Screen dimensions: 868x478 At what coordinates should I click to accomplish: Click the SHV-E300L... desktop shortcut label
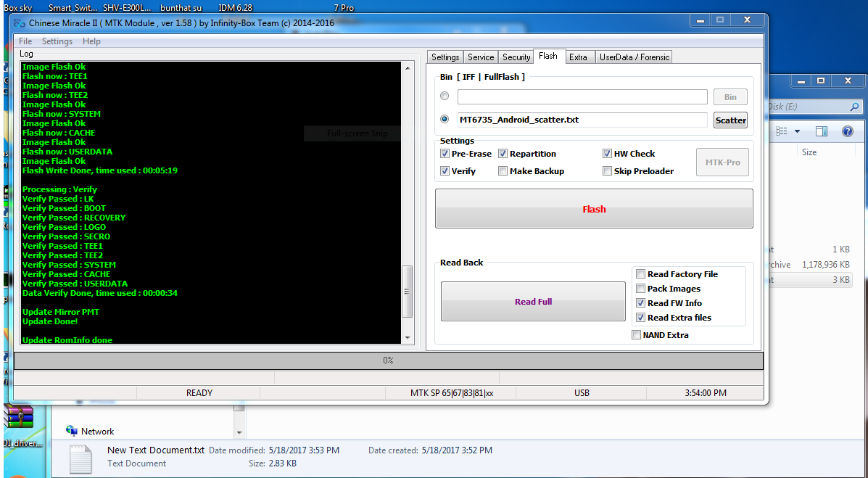tap(128, 8)
